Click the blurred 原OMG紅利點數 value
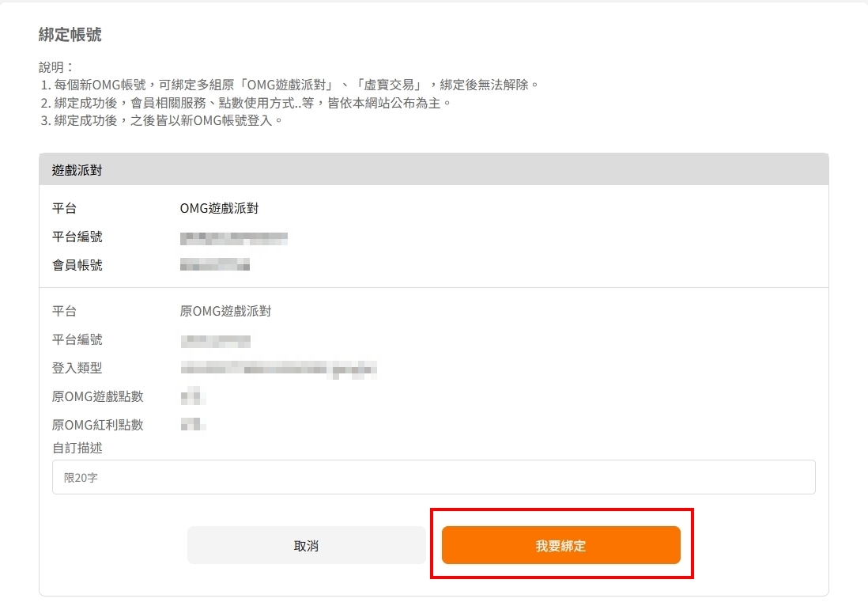This screenshot has width=868, height=606. pos(193,425)
